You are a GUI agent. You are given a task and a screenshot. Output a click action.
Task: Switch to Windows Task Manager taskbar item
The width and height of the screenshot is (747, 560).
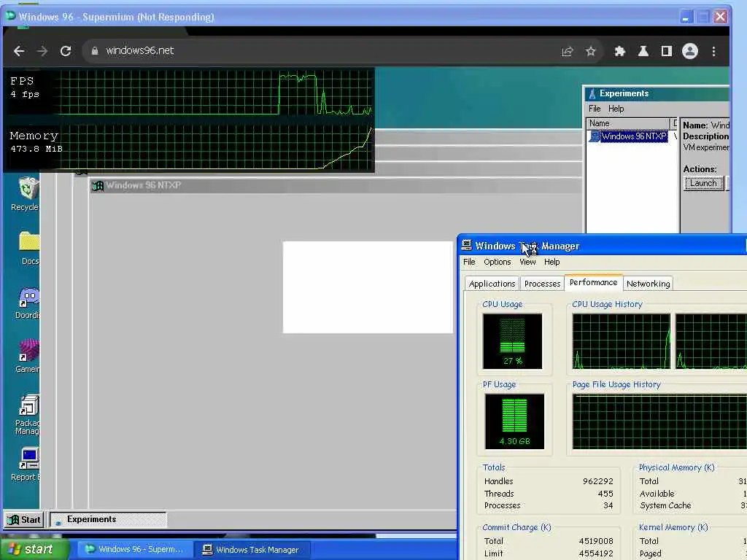(x=254, y=550)
